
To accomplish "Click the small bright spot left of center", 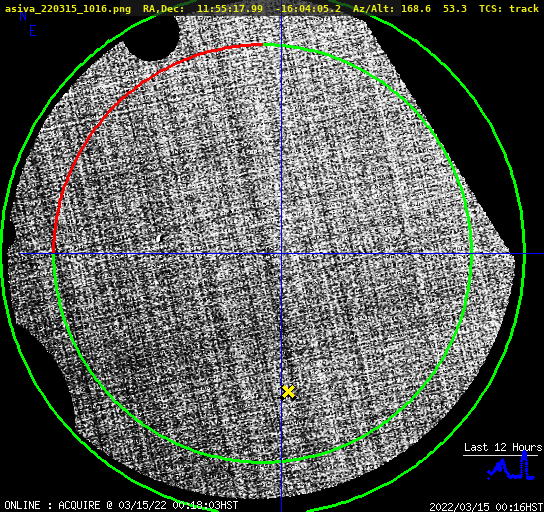I will (x=160, y=238).
